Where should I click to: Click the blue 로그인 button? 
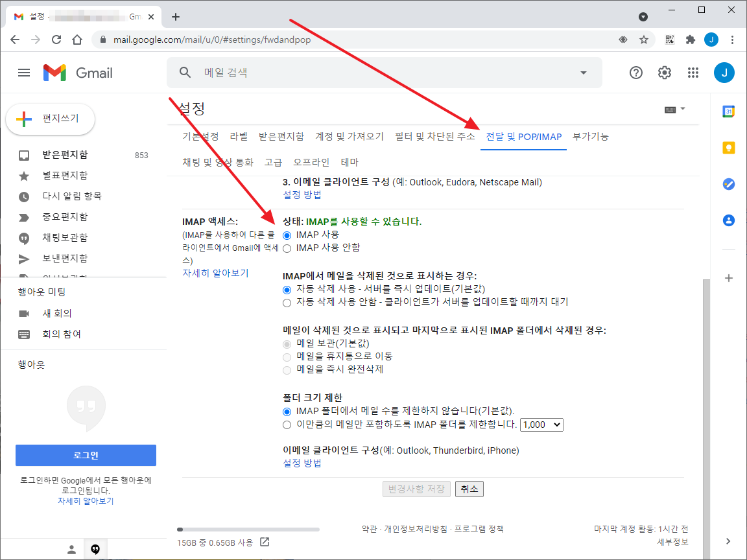click(86, 455)
